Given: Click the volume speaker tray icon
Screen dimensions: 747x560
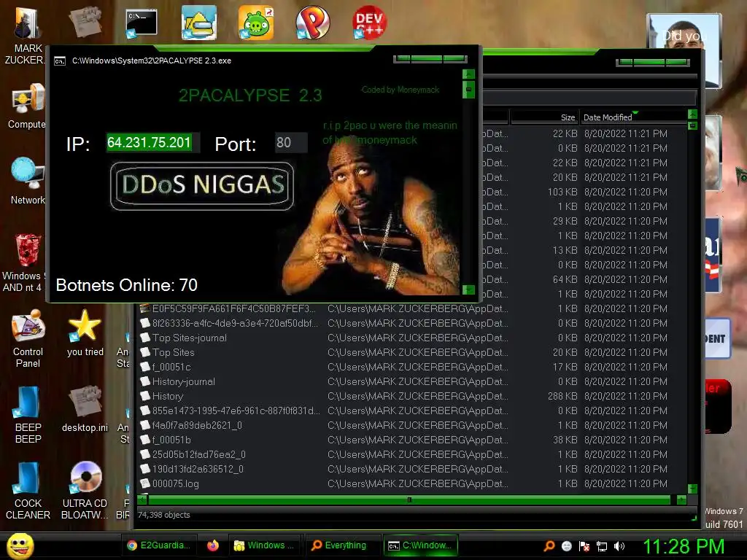Looking at the screenshot, I should 619,546.
